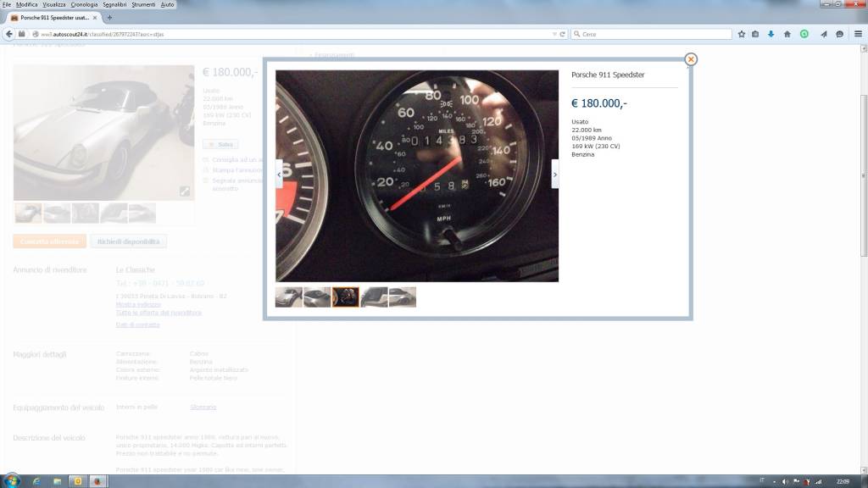Open the Cronologia menu
The image size is (868, 488).
[x=84, y=4]
